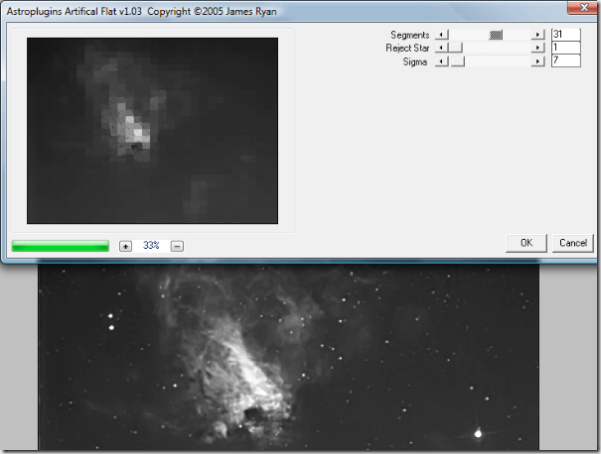This screenshot has height=454, width=601.
Task: Click the flat preview thumbnail image
Action: (152, 130)
